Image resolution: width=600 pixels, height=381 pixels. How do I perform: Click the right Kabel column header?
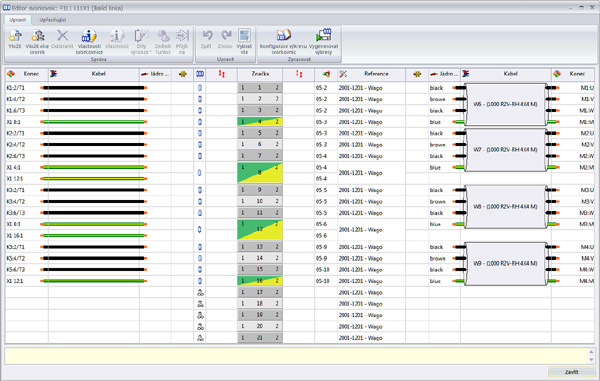[506, 74]
